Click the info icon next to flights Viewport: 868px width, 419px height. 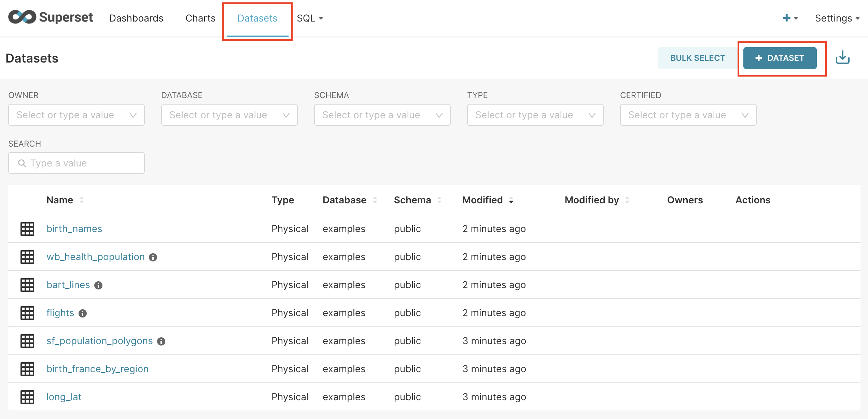[x=83, y=313]
